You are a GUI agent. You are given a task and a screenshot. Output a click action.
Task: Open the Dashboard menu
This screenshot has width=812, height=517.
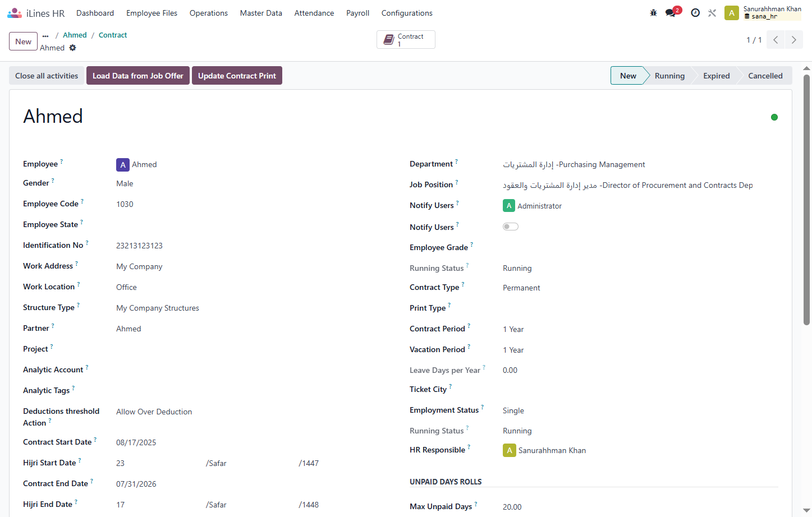point(95,13)
